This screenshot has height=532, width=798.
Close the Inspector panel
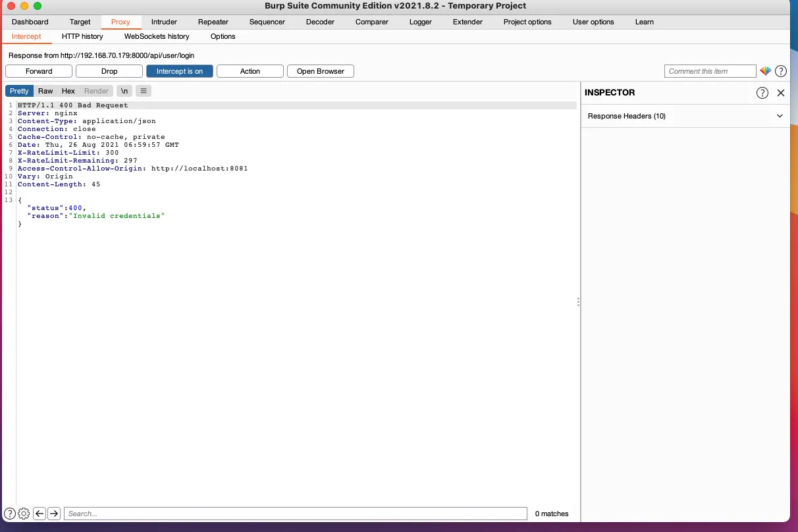(x=781, y=93)
